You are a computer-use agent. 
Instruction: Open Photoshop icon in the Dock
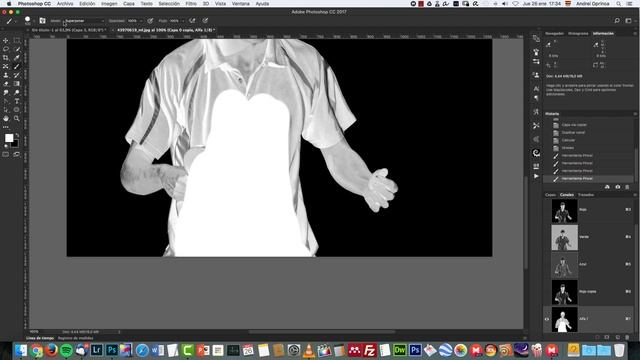tap(111, 350)
